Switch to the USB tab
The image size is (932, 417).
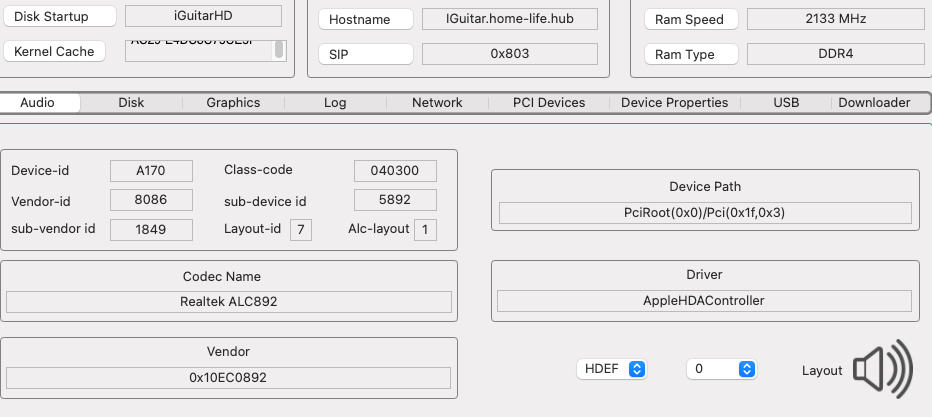pos(786,103)
